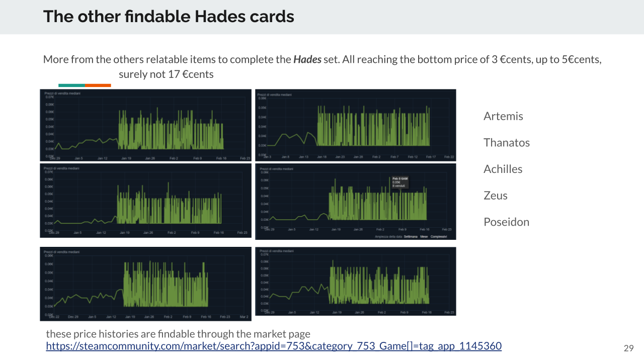The width and height of the screenshot is (644, 362).
Task: Click the Artemis card name
Action: 503,116
